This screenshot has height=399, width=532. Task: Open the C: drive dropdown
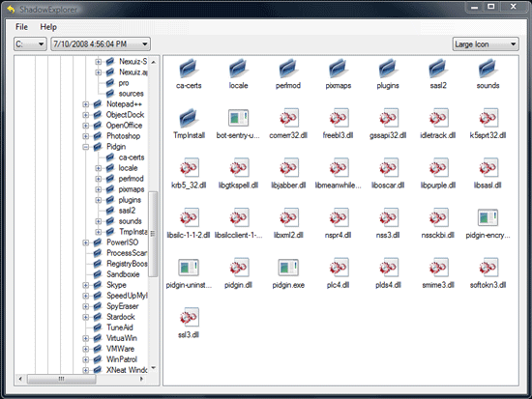coord(30,44)
